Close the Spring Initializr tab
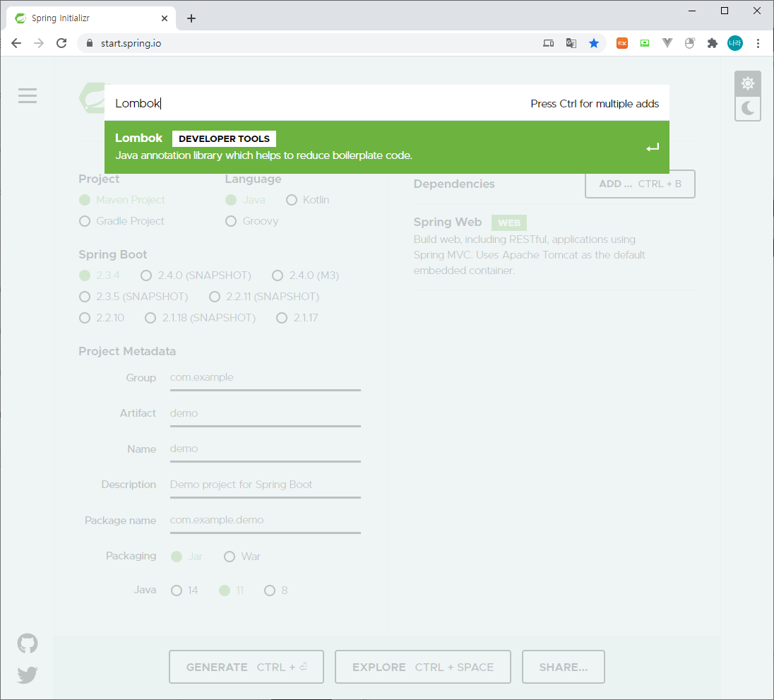Image resolution: width=774 pixels, height=700 pixels. [165, 18]
